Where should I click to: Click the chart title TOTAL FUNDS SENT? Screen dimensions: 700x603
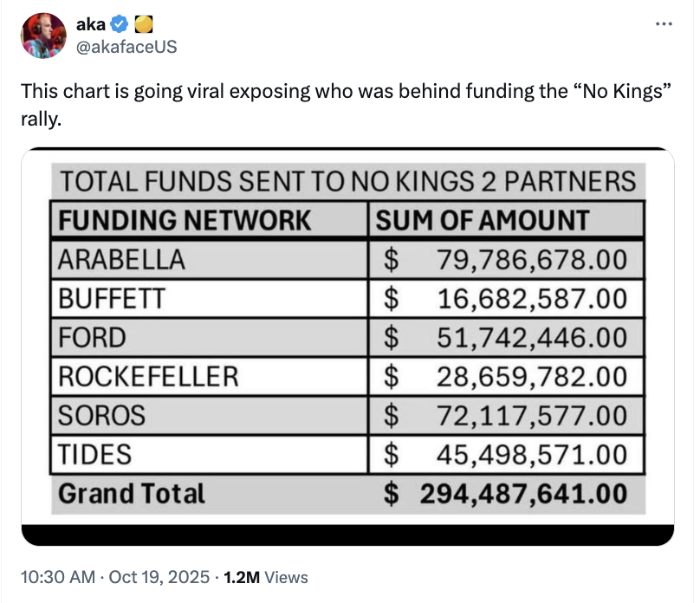point(347,182)
